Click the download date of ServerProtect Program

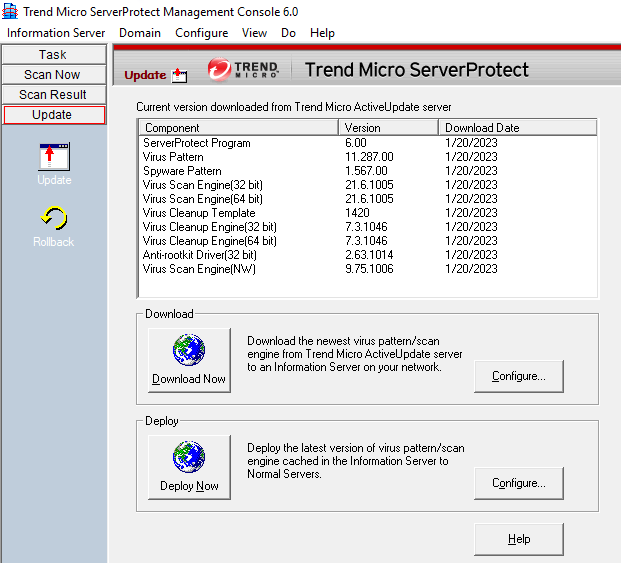pos(471,143)
